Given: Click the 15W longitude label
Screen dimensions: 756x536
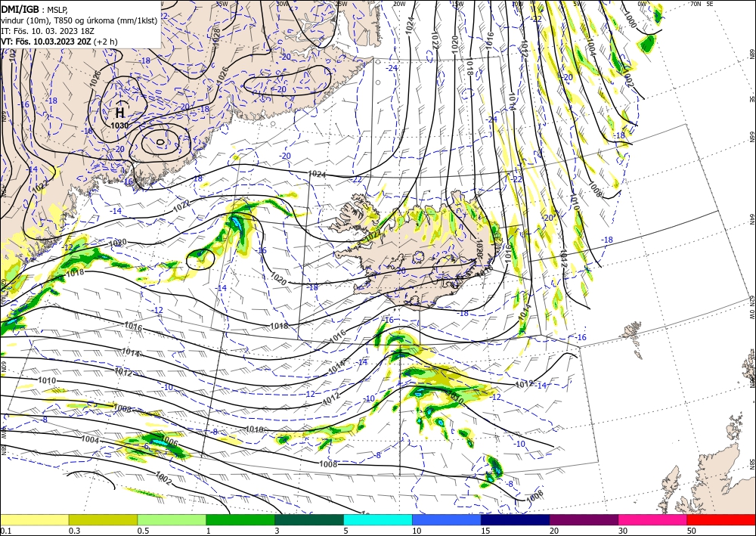Looking at the screenshot, I should point(458,4).
